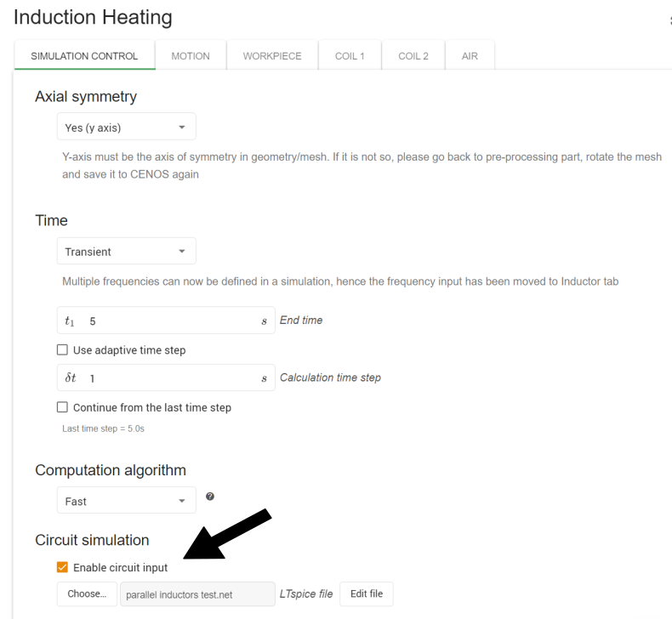Open the Workpiece tab
Viewport: 672px width, 619px height.
point(272,56)
